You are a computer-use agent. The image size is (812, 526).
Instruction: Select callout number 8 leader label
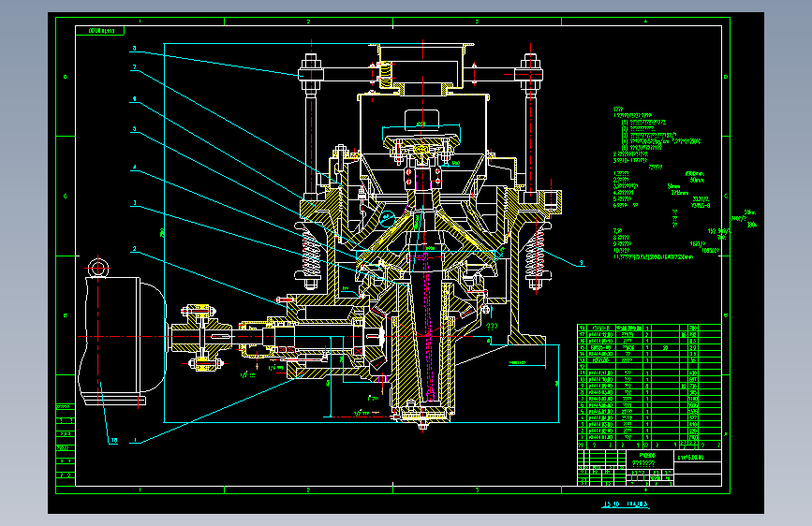click(134, 48)
